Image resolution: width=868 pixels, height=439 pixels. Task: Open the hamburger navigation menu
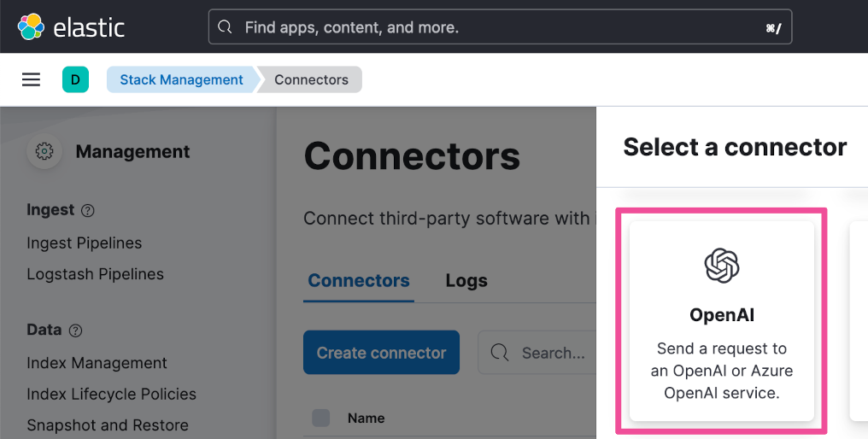point(31,79)
